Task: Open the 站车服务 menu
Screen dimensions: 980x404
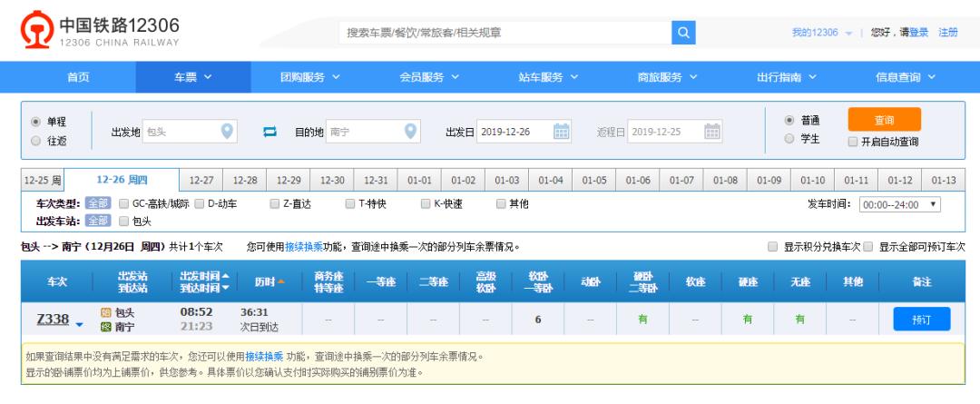Action: point(549,77)
